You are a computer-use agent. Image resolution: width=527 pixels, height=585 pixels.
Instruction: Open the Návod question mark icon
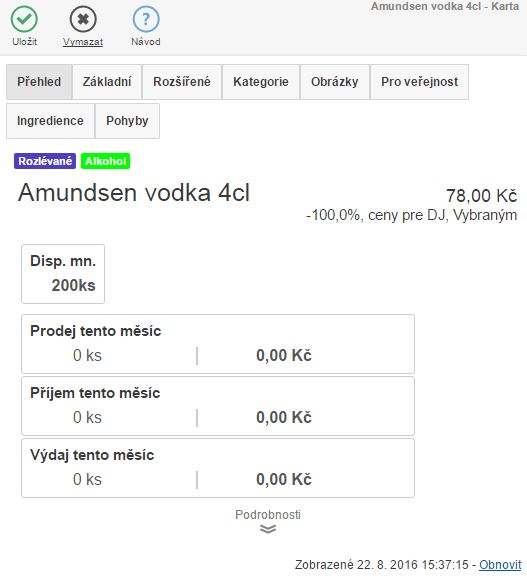click(x=146, y=19)
